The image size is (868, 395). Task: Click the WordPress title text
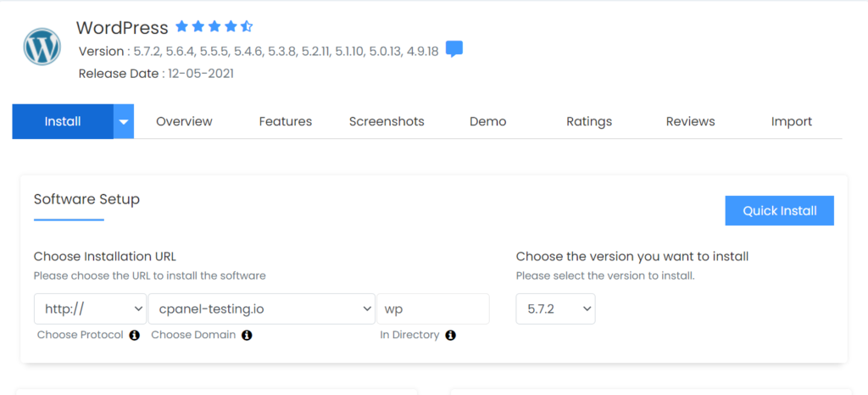point(122,28)
